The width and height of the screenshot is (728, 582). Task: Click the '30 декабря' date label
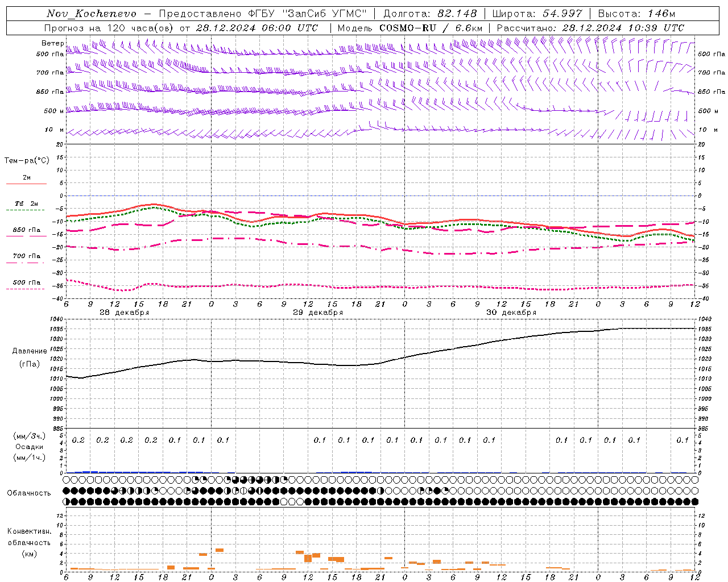click(x=511, y=313)
